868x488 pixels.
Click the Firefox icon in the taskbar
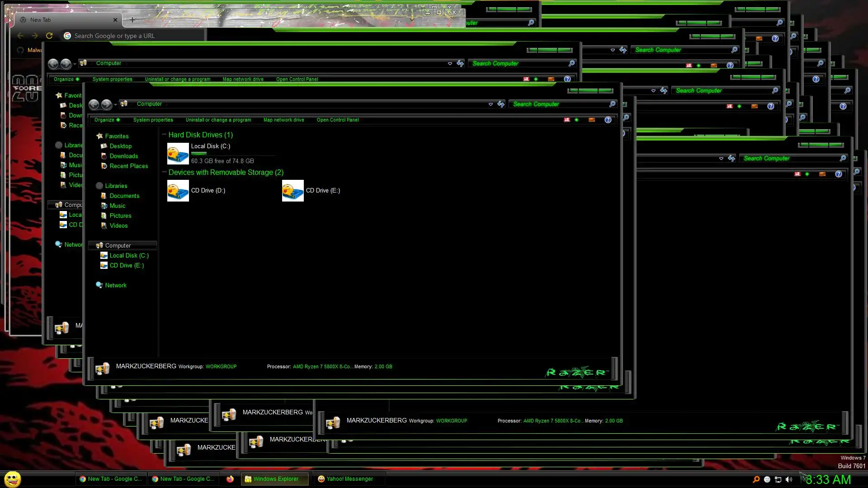(230, 479)
